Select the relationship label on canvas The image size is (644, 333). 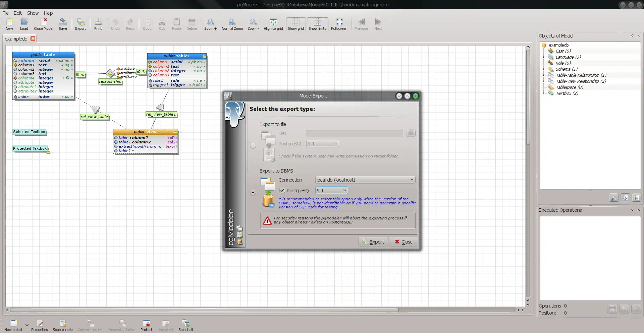tap(110, 81)
